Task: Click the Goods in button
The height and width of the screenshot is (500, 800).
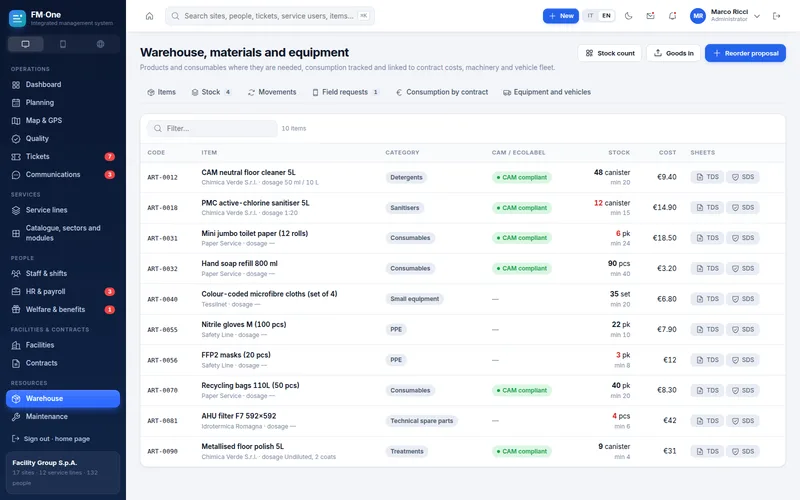Action: pyautogui.click(x=673, y=53)
